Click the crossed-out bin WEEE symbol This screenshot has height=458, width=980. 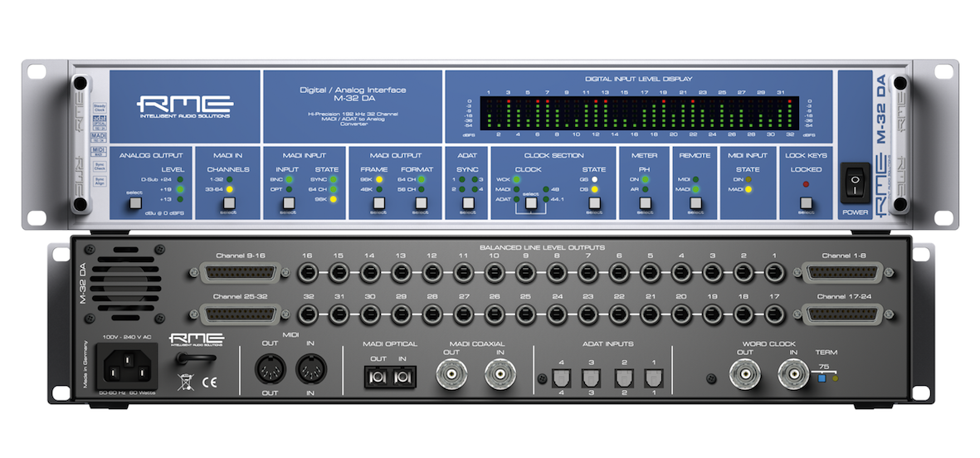(x=186, y=382)
